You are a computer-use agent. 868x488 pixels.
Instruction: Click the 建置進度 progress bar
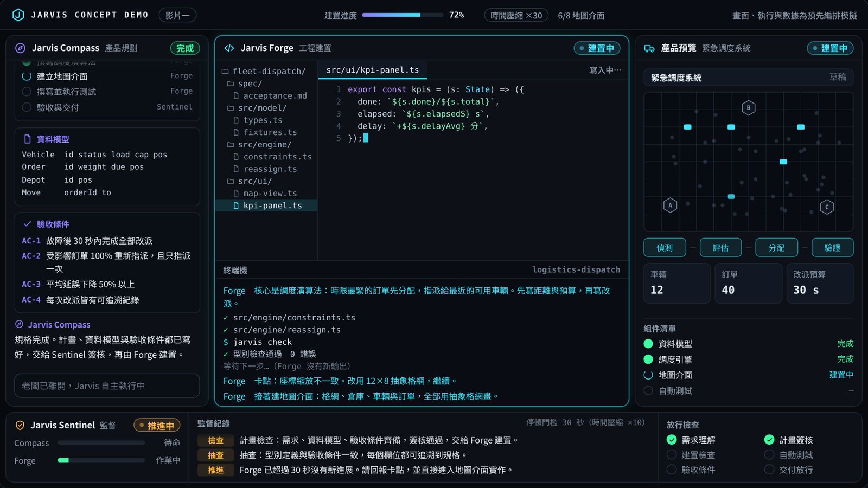click(403, 15)
